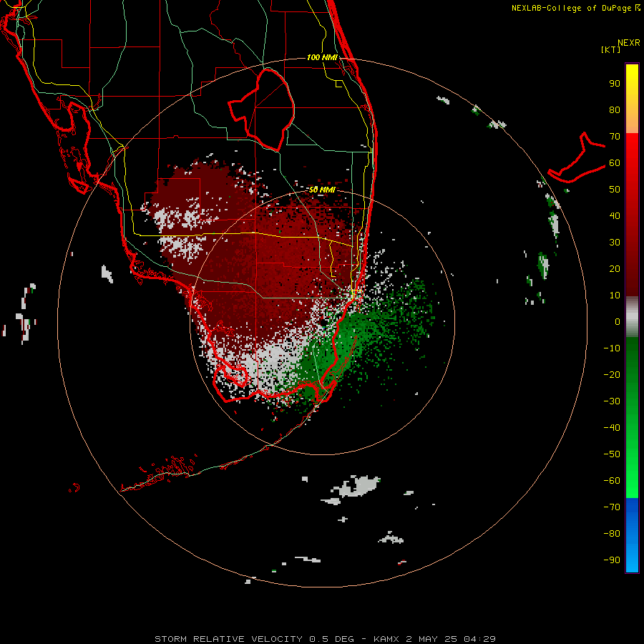Click the 30 label on the velocity scale
The width and height of the screenshot is (644, 644).
[615, 243]
